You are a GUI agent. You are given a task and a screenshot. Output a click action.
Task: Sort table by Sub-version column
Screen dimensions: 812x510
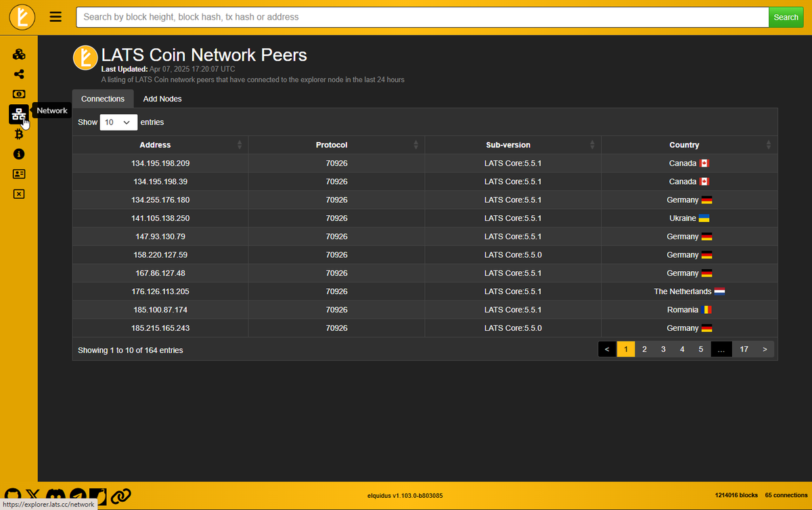[x=513, y=145]
